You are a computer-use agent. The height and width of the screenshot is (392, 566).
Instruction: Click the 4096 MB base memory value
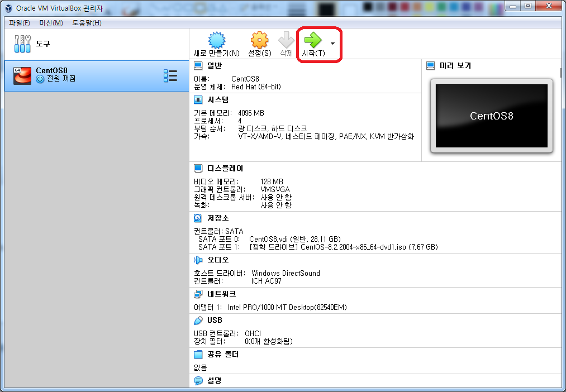tap(251, 113)
